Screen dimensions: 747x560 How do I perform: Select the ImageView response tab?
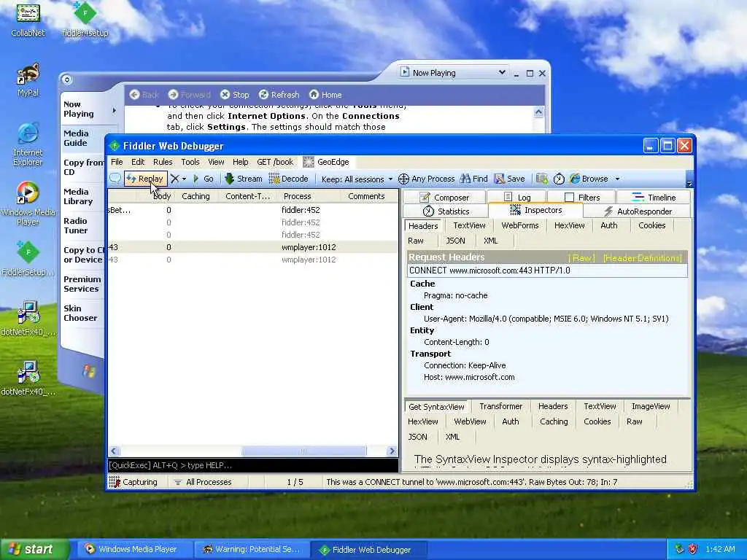click(x=651, y=406)
